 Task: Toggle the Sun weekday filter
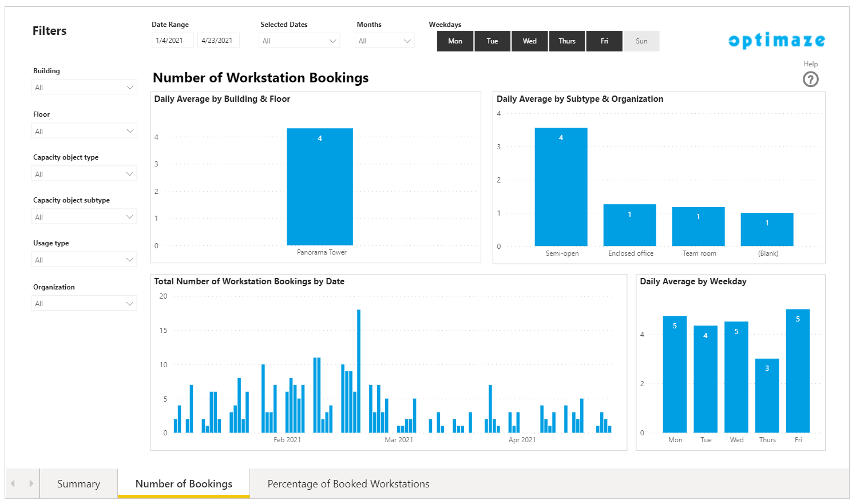pyautogui.click(x=641, y=41)
